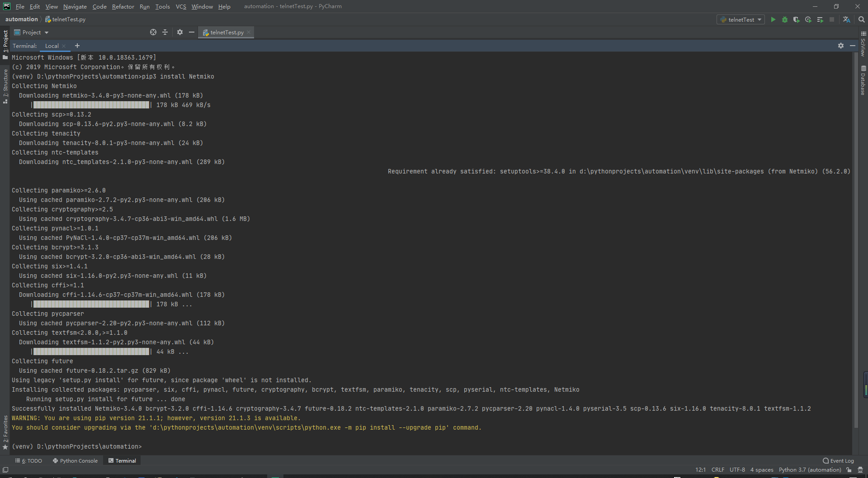Open Search Everywhere magnifier

[862, 19]
